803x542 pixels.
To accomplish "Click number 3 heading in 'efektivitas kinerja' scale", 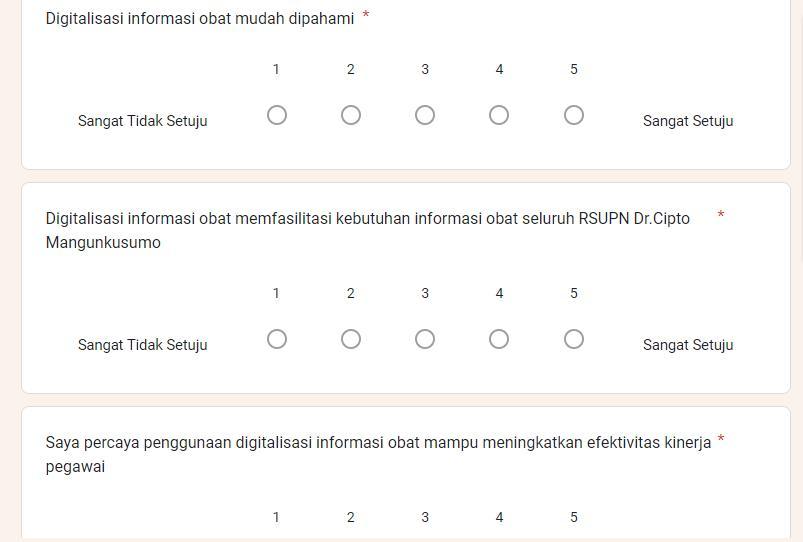I will [425, 517].
